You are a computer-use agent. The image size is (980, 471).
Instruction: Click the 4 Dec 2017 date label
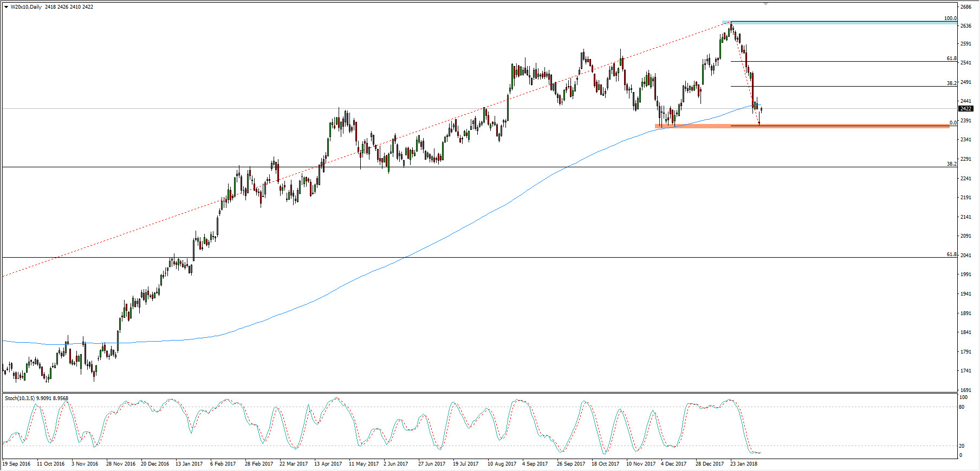click(673, 464)
